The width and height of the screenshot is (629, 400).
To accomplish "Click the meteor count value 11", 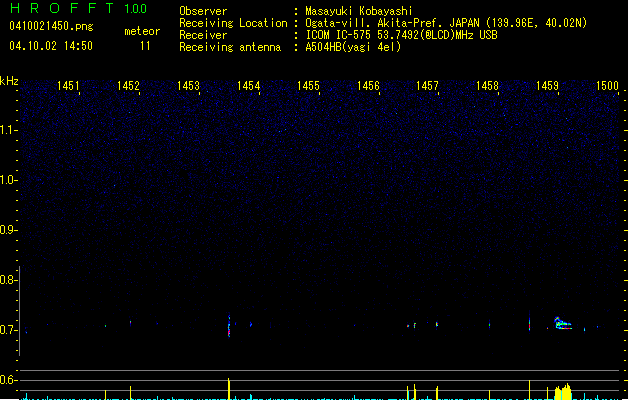I will 145,46.
